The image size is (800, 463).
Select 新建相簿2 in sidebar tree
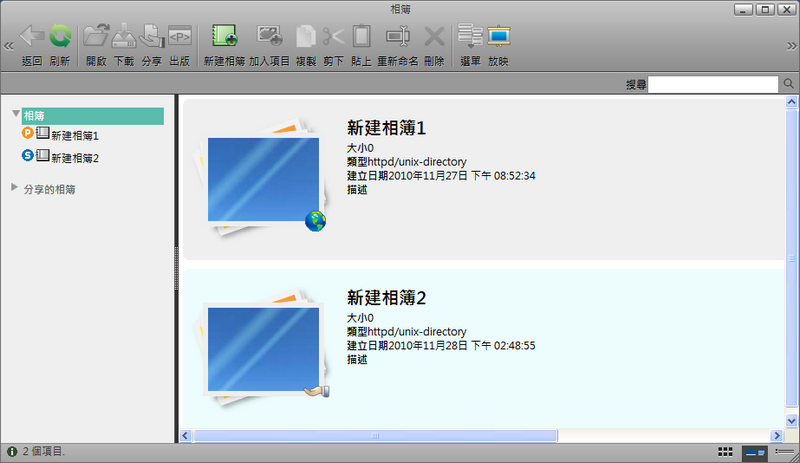click(x=75, y=157)
